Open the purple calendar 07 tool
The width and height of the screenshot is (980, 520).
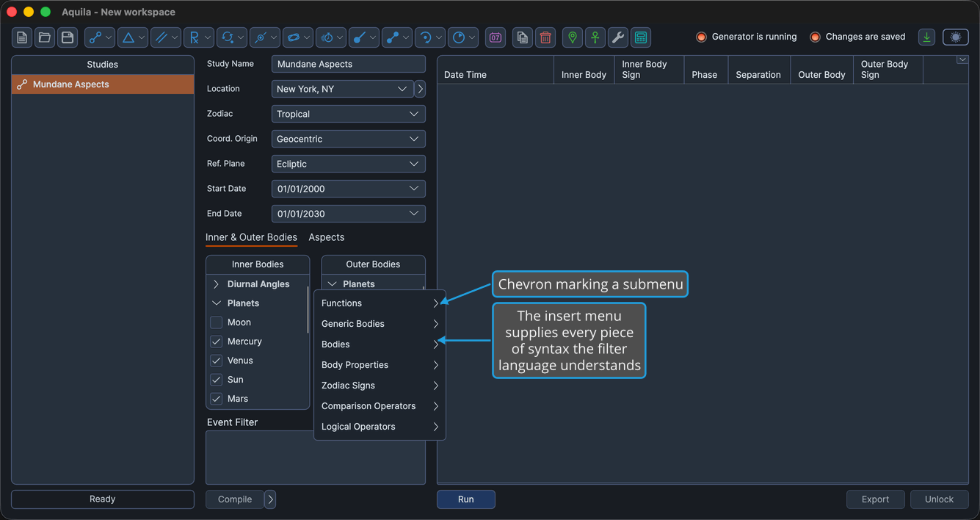pos(496,37)
